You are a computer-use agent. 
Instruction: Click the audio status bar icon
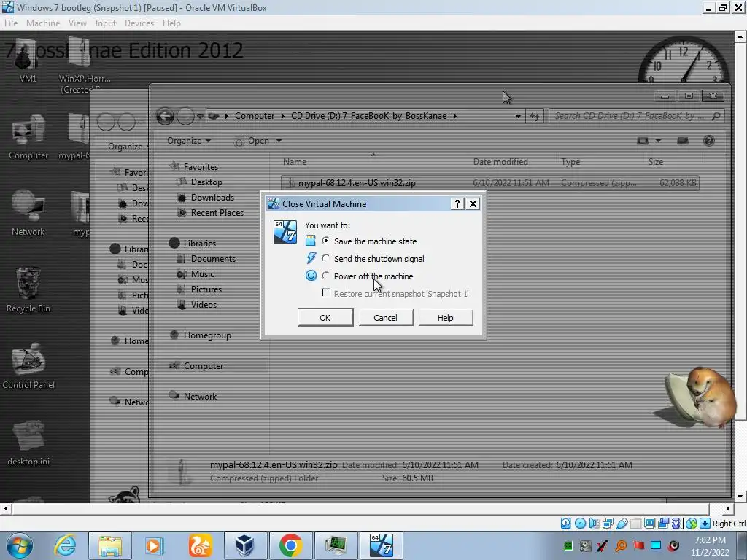(x=594, y=524)
